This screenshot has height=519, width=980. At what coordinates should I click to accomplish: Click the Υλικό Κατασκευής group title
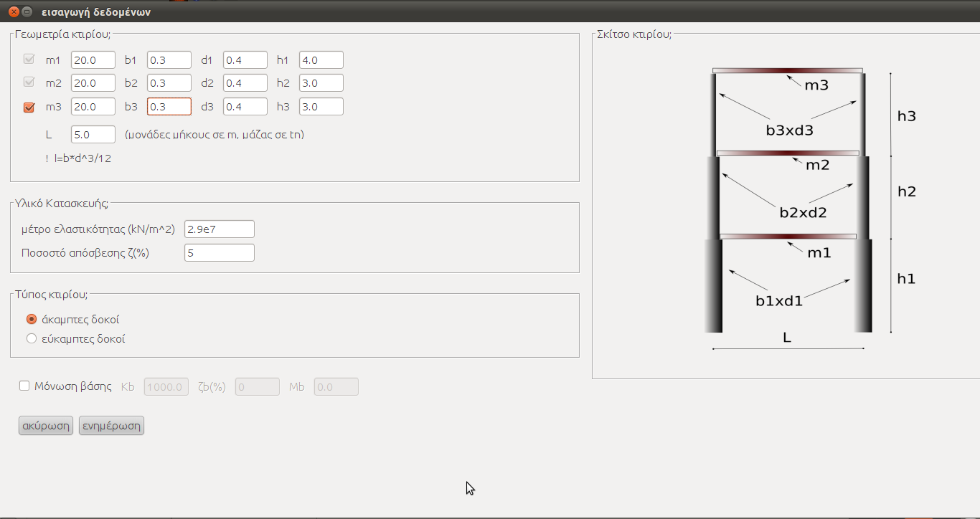pyautogui.click(x=62, y=203)
